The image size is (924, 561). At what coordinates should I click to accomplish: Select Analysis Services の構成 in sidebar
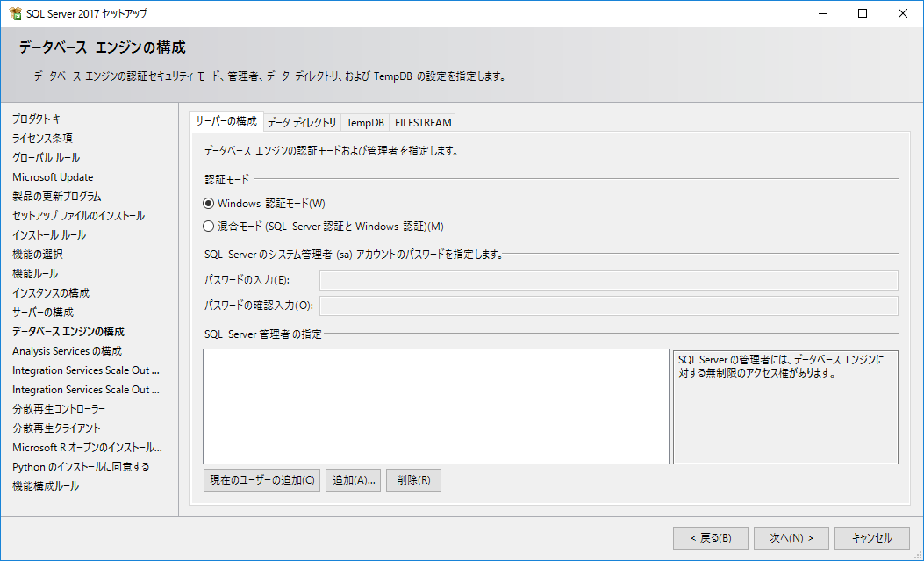pos(67,351)
